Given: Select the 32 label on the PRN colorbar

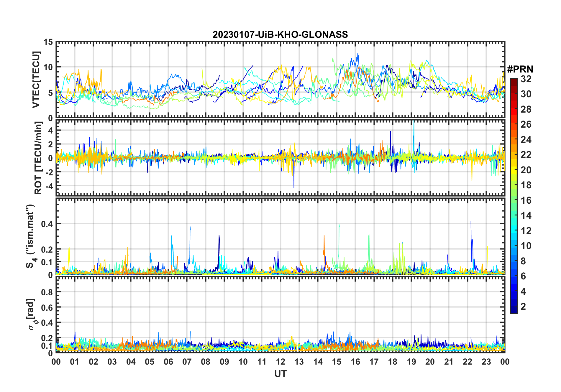Looking at the screenshot, I should pos(526,79).
